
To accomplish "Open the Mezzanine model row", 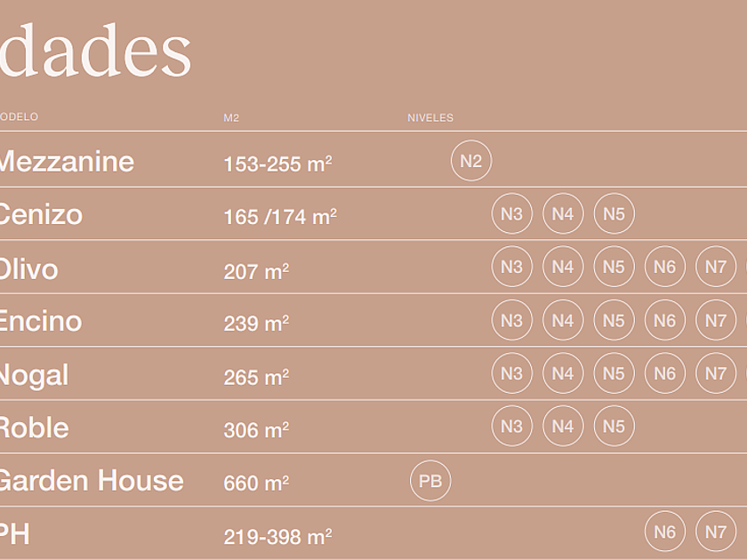I will (67, 162).
